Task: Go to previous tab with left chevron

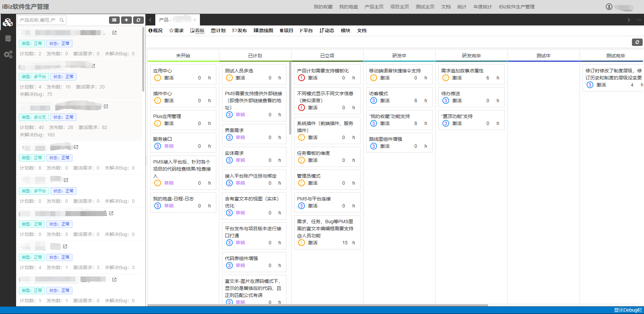Action: (x=150, y=20)
